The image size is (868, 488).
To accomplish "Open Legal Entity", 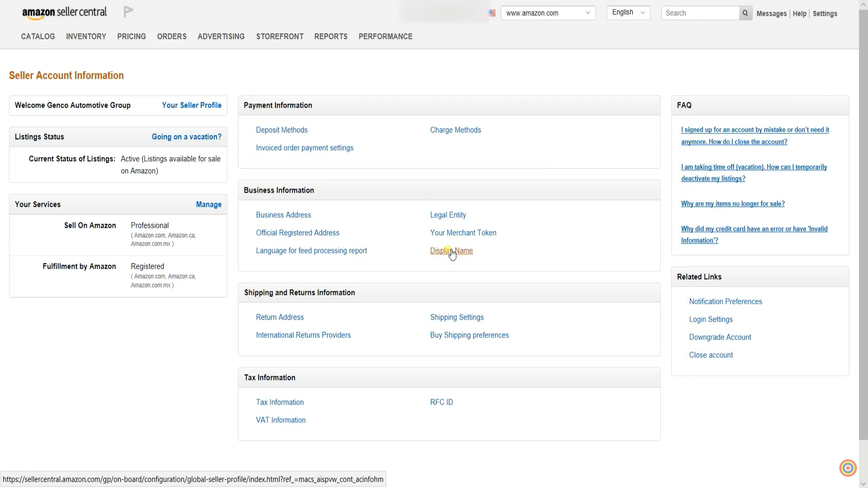I will click(448, 215).
